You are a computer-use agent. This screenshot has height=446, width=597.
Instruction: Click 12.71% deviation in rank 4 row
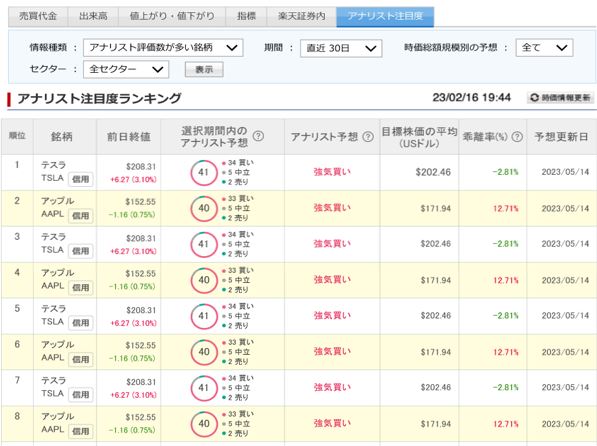click(506, 280)
